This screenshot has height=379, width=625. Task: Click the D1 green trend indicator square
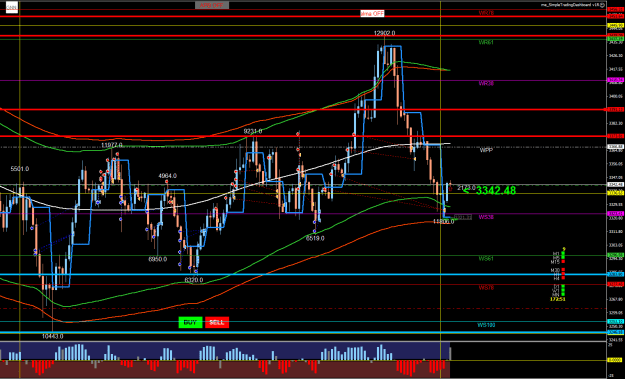click(x=563, y=286)
